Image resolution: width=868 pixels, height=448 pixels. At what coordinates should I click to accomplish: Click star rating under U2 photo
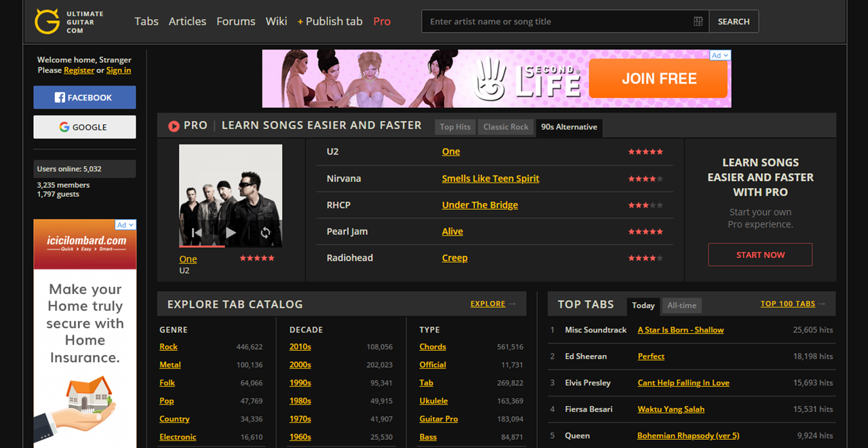(257, 258)
